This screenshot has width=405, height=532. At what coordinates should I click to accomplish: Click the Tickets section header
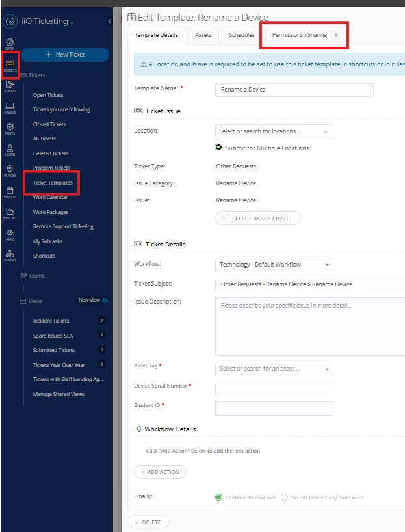click(x=33, y=75)
